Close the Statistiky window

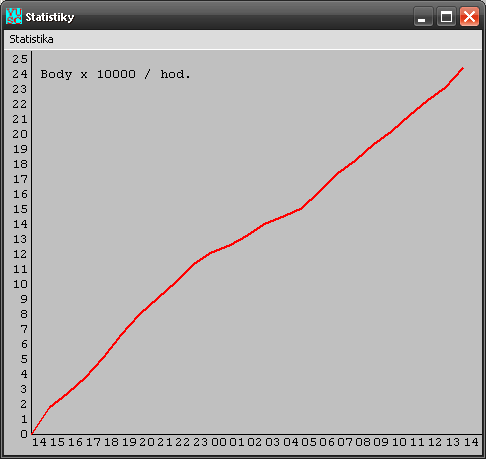(x=469, y=17)
